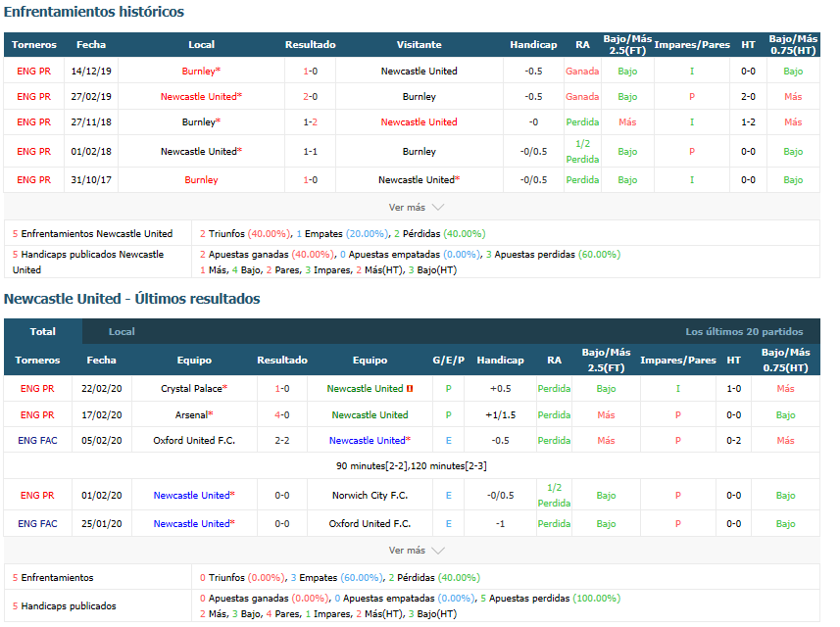
Task: Click '5 Apuestas perdidas (100.00%)' statistic
Action: click(x=550, y=598)
